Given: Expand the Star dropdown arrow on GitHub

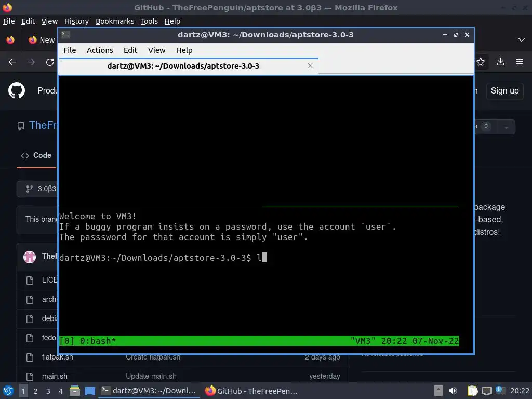Looking at the screenshot, I should click(x=506, y=127).
